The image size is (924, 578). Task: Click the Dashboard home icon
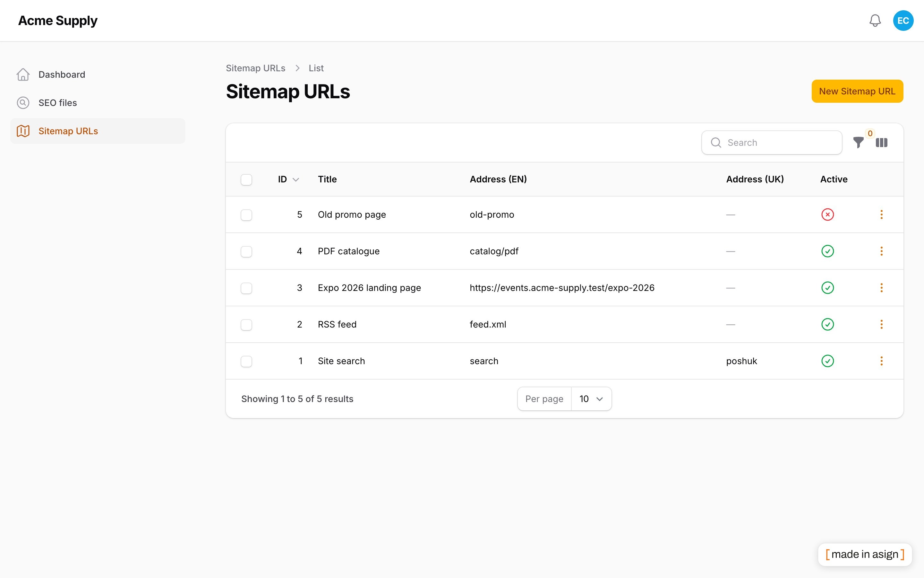click(23, 74)
